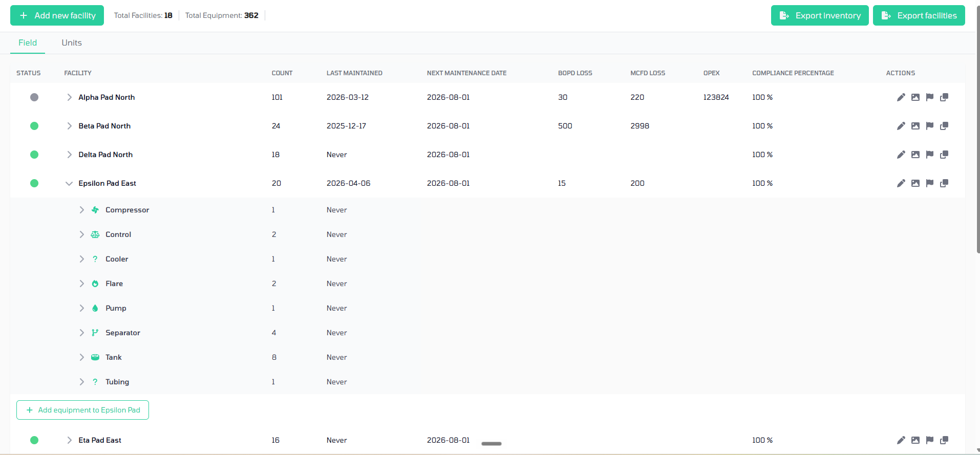Expand the Tank equipment group
The width and height of the screenshot is (980, 455).
point(81,357)
